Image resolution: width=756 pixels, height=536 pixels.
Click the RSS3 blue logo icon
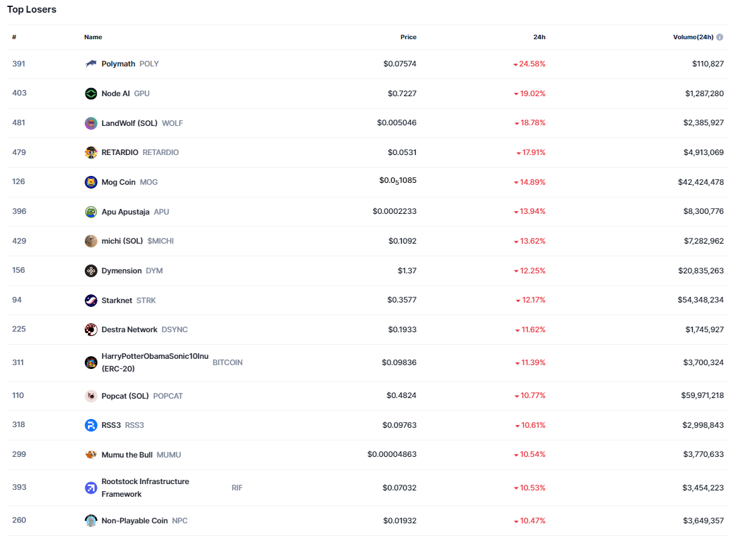(91, 425)
